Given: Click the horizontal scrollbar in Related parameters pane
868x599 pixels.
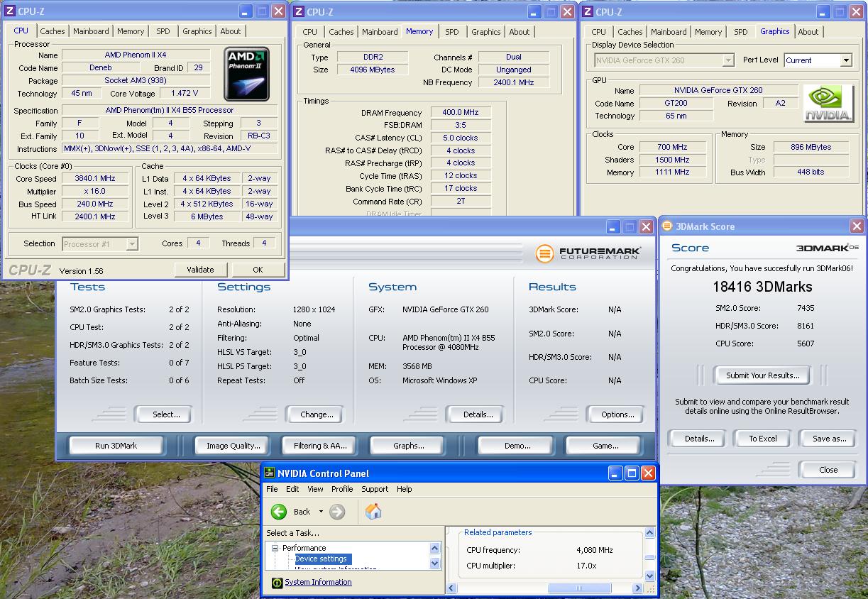Looking at the screenshot, I should click(x=580, y=588).
